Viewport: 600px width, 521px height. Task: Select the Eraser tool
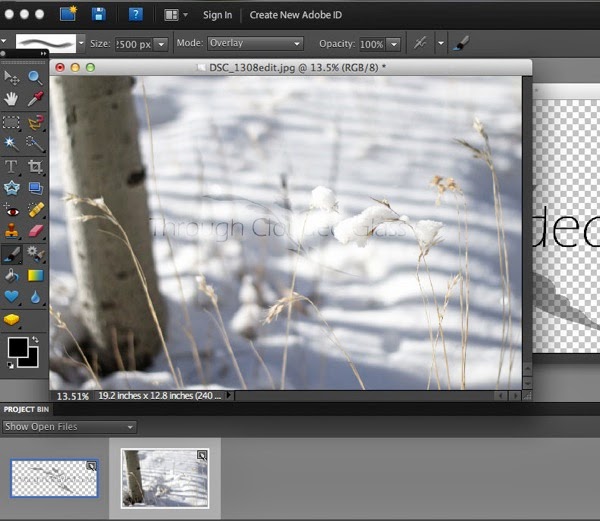(35, 232)
